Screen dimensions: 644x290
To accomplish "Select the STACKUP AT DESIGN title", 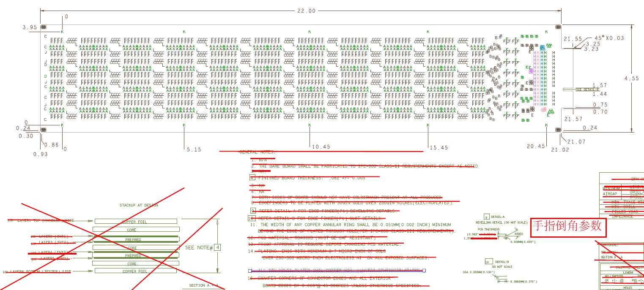I will tap(139, 206).
